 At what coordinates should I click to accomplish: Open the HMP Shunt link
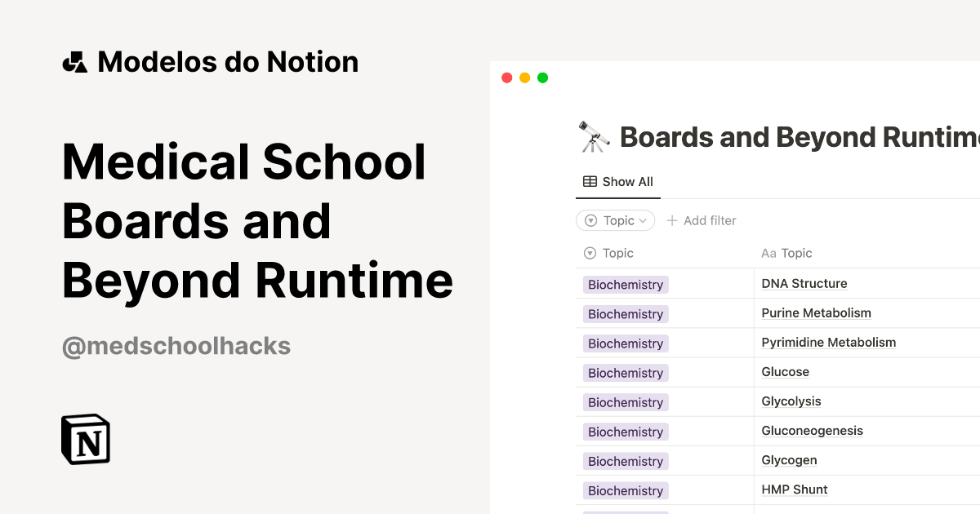click(794, 489)
